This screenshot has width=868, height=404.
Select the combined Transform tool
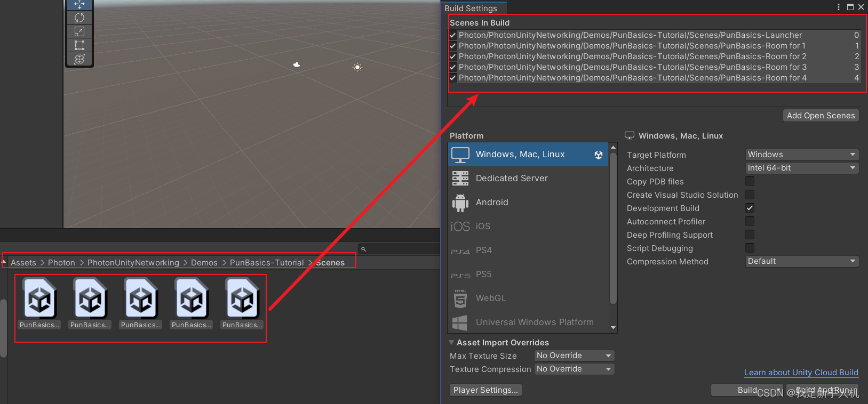point(79,59)
